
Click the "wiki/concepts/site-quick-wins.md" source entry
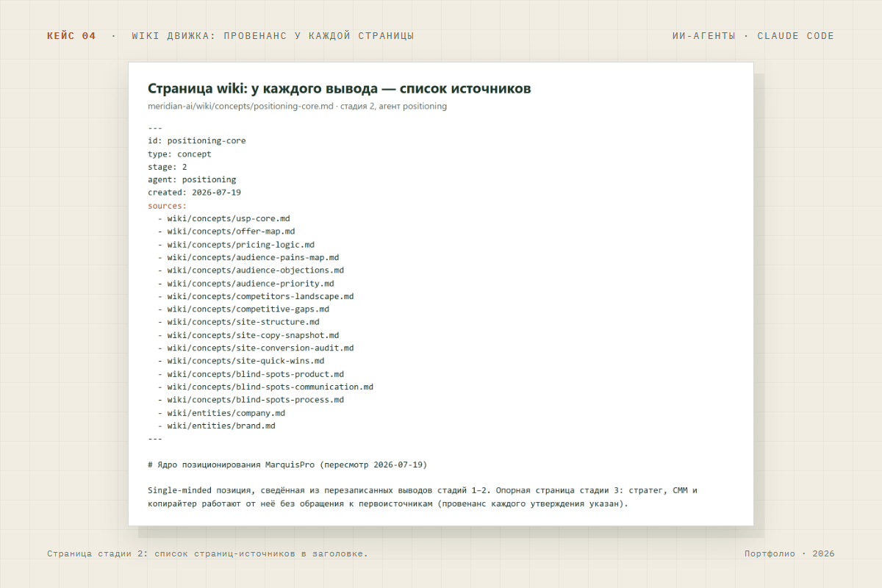coord(245,361)
